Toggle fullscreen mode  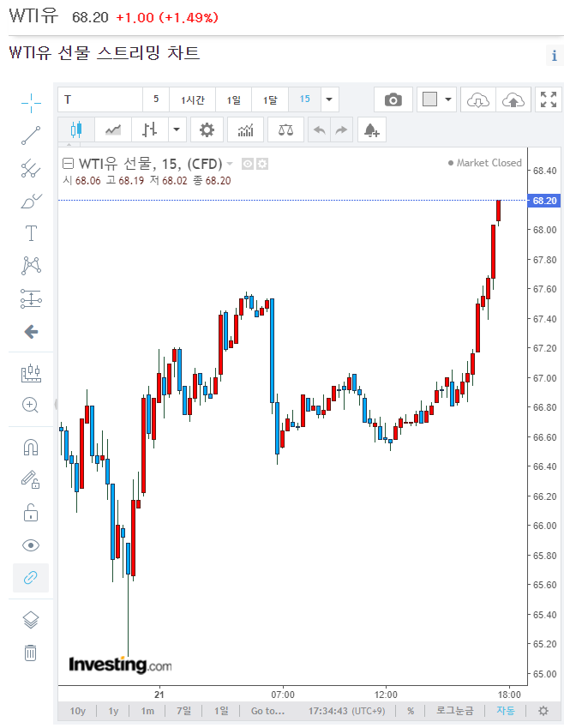549,99
